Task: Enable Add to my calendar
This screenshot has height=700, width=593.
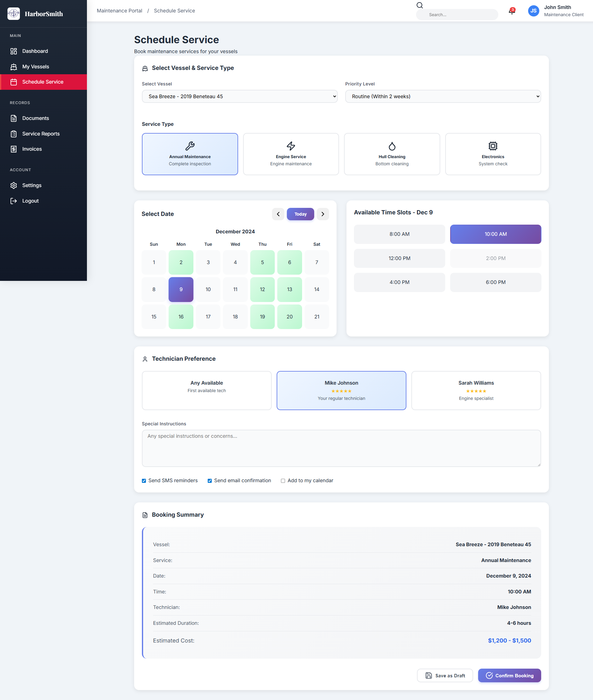Action: 283,481
